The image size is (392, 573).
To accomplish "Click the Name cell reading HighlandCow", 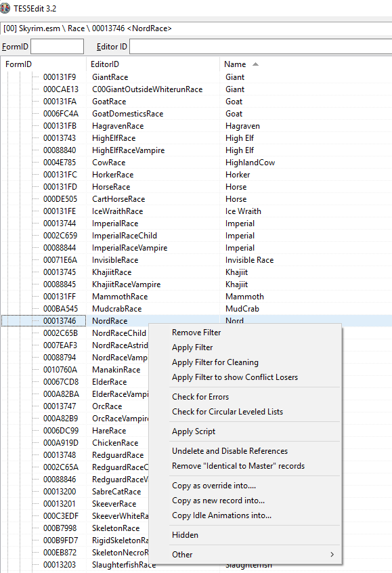I will coord(250,163).
